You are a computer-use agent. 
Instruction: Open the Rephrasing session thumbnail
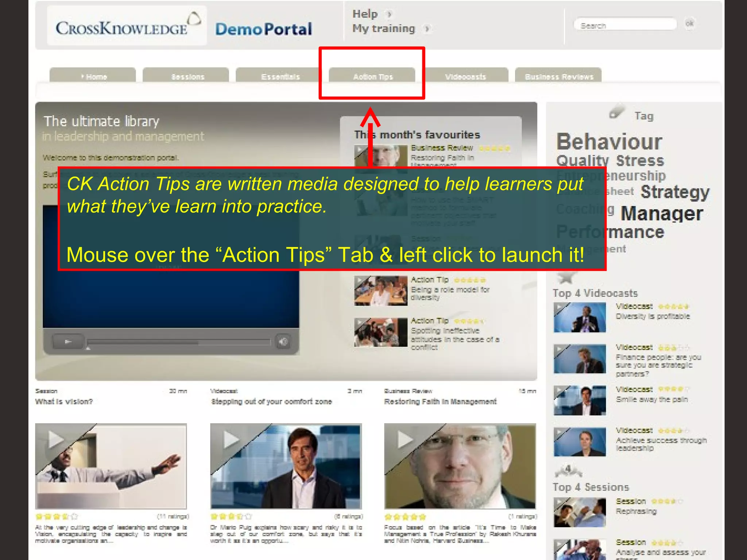pyautogui.click(x=580, y=512)
